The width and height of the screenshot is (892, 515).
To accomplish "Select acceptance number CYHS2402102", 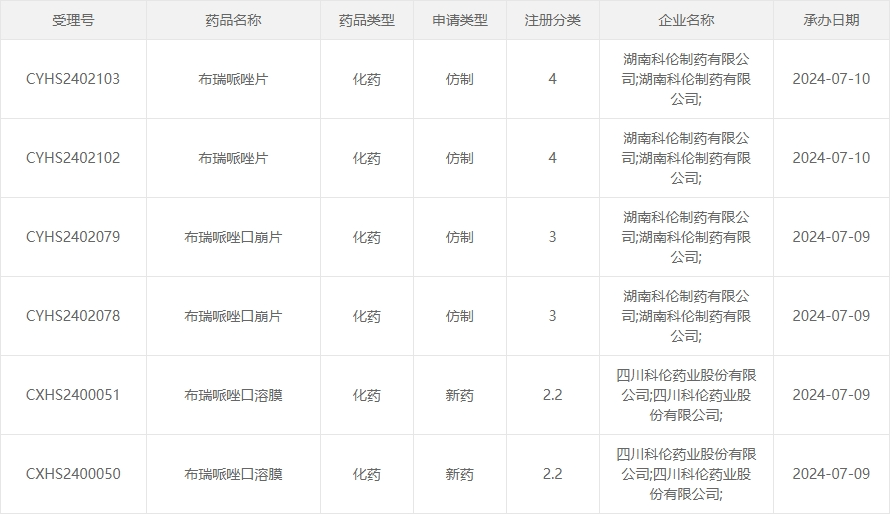I will pos(73,158).
